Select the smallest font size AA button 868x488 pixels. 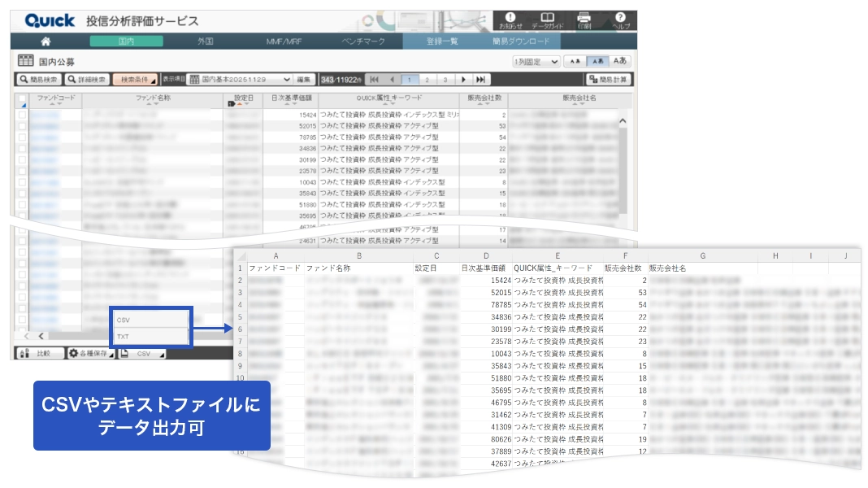(575, 62)
